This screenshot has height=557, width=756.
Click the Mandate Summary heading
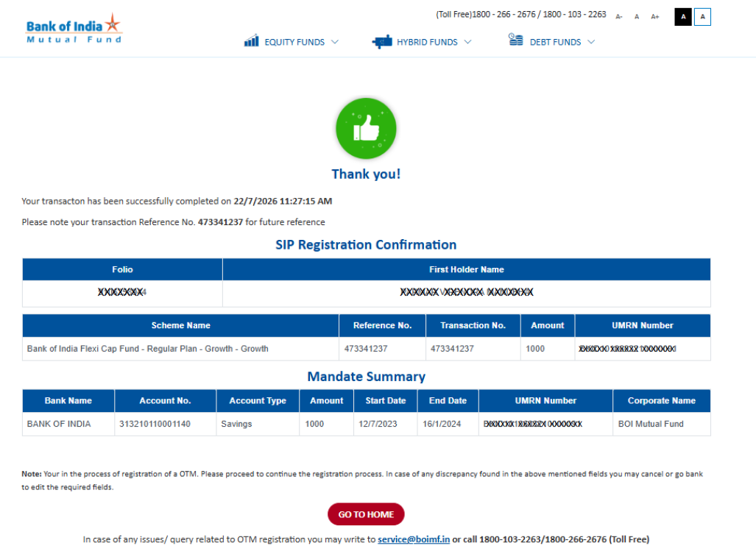[x=367, y=376]
